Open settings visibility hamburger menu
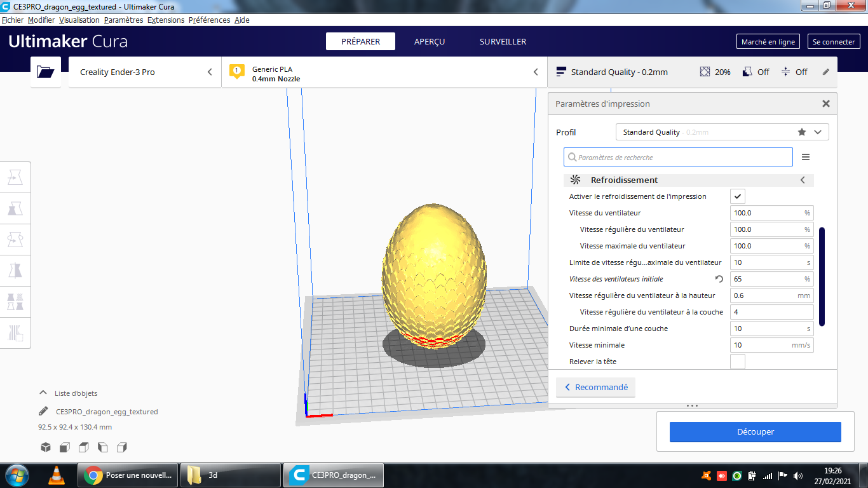The width and height of the screenshot is (868, 488). [806, 157]
